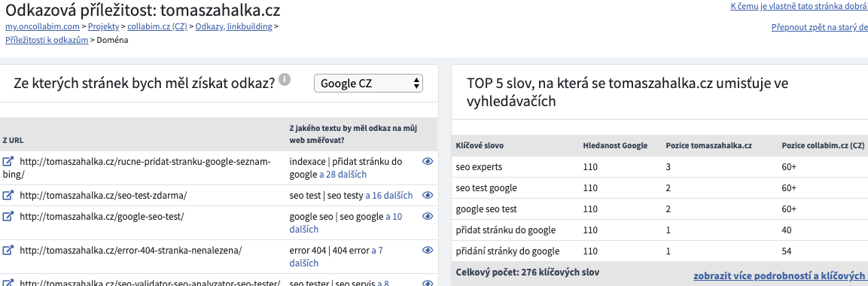Click the 'Klíčové slovo' column header
The width and height of the screenshot is (868, 286).
[x=480, y=146]
